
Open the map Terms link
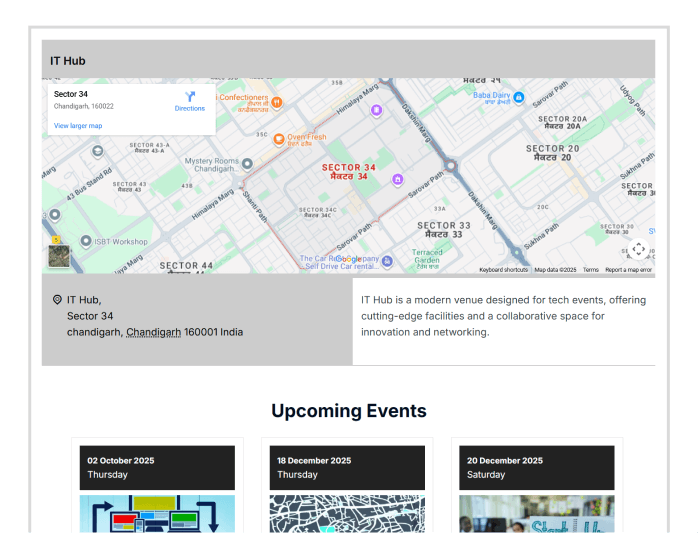591,270
